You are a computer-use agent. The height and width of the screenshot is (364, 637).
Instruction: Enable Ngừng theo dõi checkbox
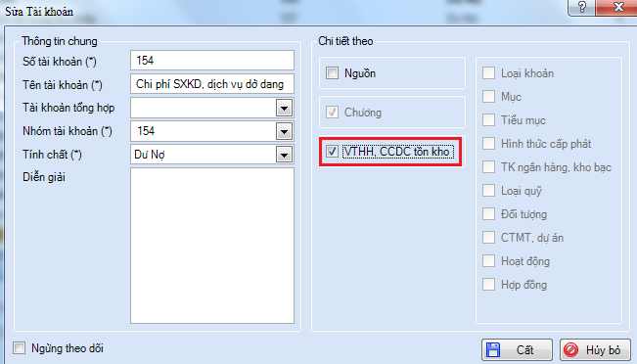click(19, 348)
